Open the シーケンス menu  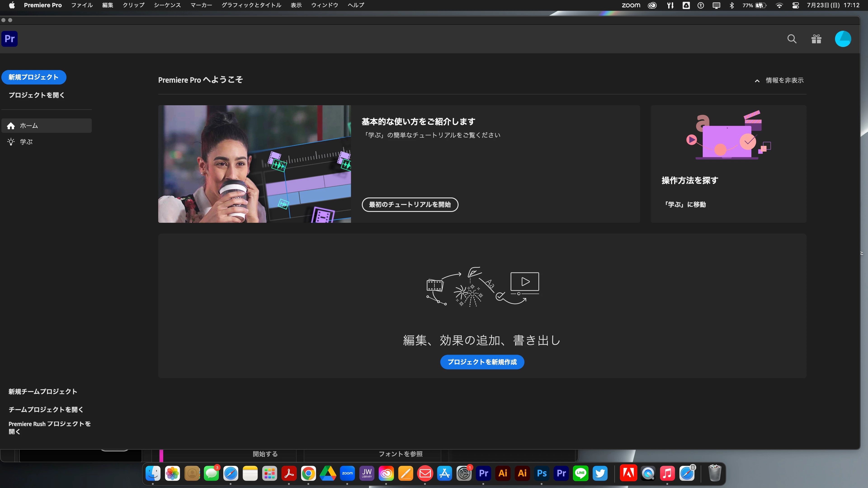click(167, 5)
